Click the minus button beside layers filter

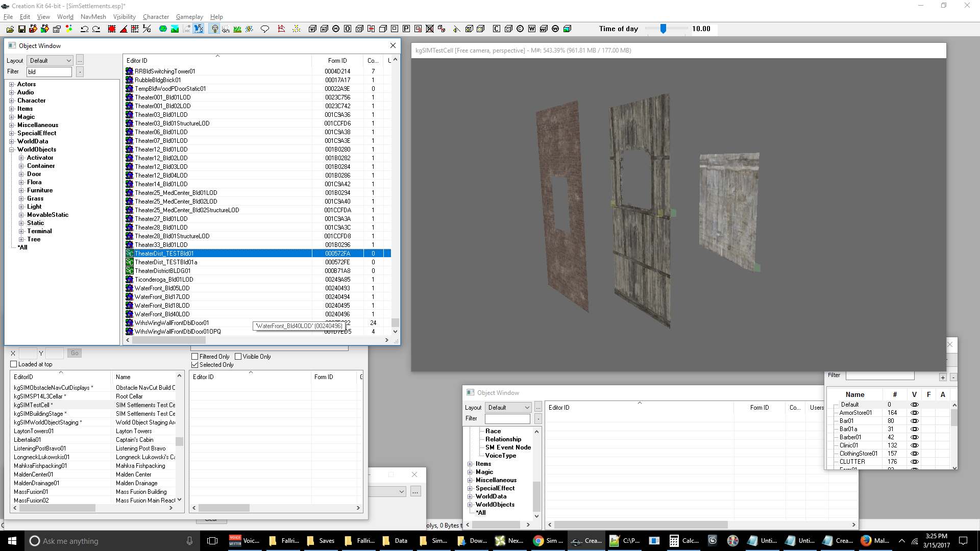click(x=953, y=377)
